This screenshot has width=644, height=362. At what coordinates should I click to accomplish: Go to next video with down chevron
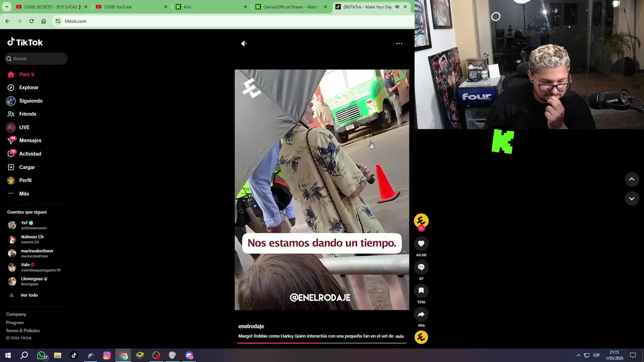pyautogui.click(x=632, y=199)
